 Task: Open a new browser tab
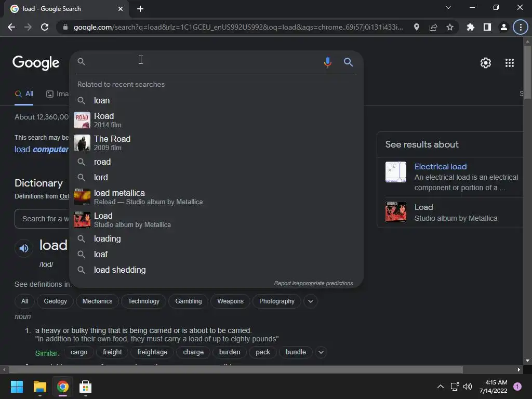coord(140,9)
